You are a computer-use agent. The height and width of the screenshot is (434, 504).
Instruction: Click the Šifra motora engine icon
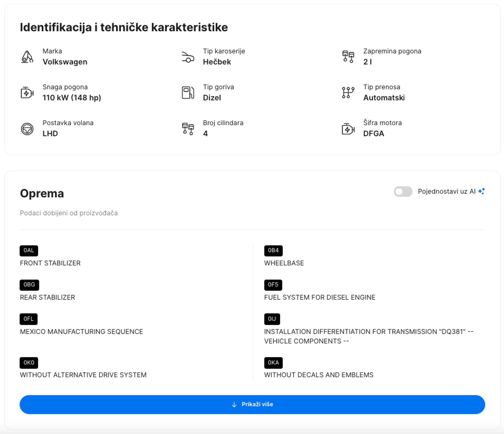point(348,129)
